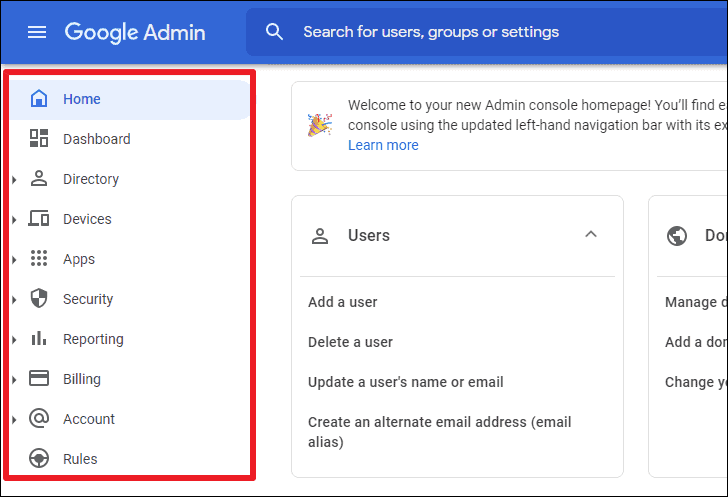Go to Devices in the sidebar
728x497 pixels.
(129, 219)
